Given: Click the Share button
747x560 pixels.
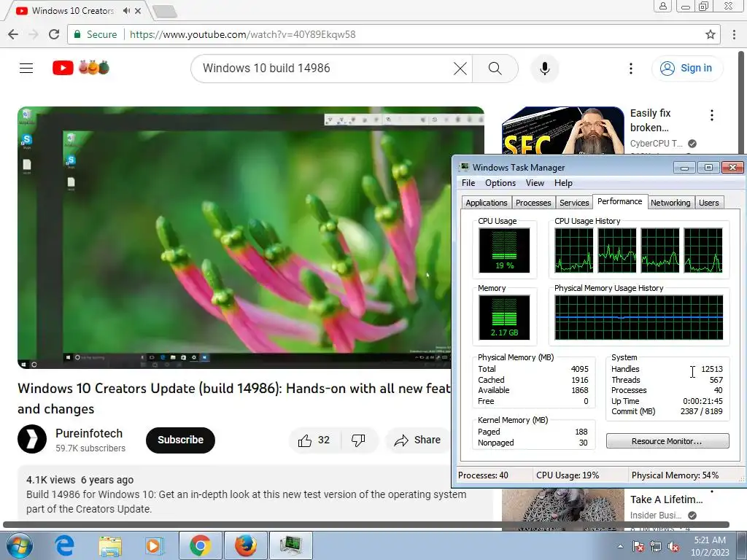Looking at the screenshot, I should (x=418, y=440).
